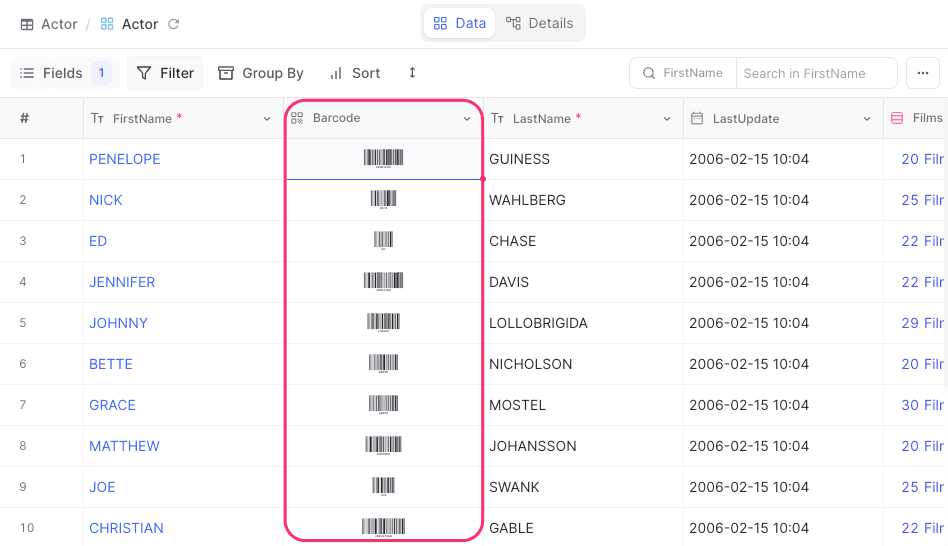The image size is (948, 546).
Task: Expand the LastUpdate column dropdown
Action: click(x=867, y=119)
